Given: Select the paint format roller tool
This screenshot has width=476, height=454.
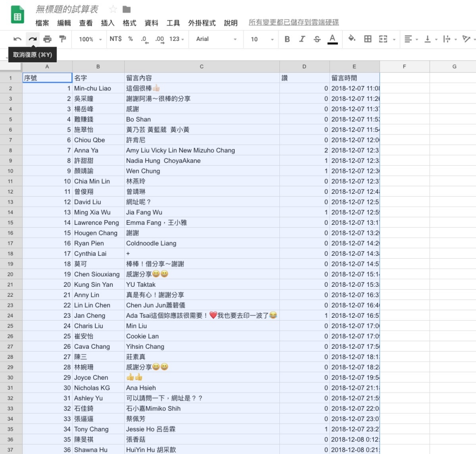Looking at the screenshot, I should pos(62,39).
